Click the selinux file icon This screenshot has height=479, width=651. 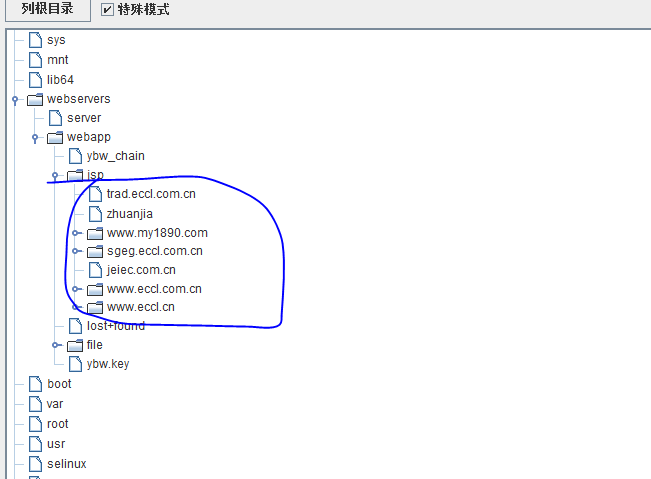[35, 464]
